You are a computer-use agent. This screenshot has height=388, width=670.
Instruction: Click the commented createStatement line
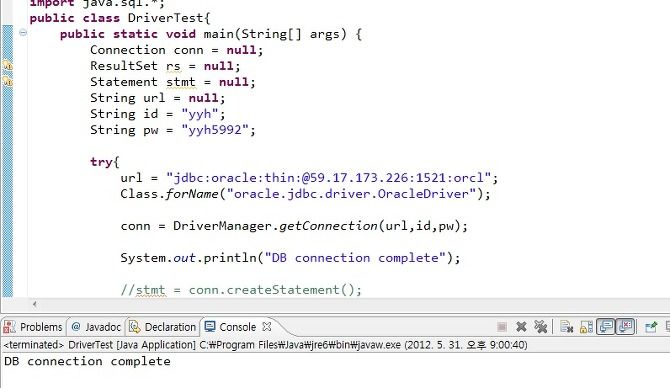[241, 290]
